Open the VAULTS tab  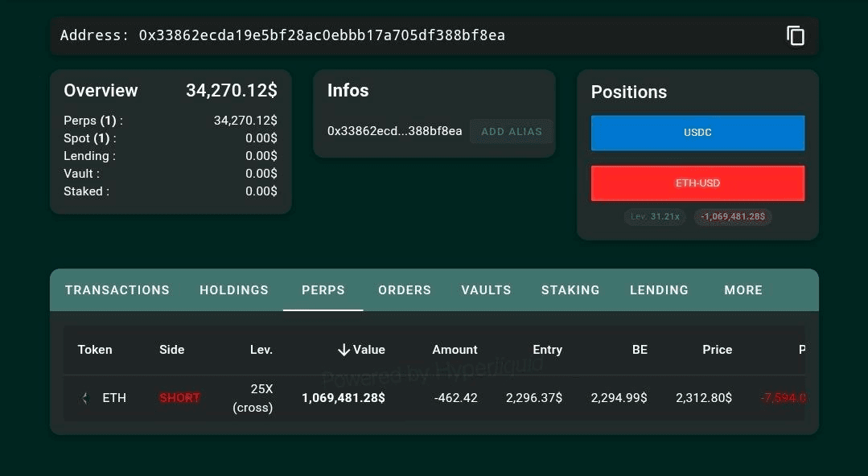click(x=486, y=290)
